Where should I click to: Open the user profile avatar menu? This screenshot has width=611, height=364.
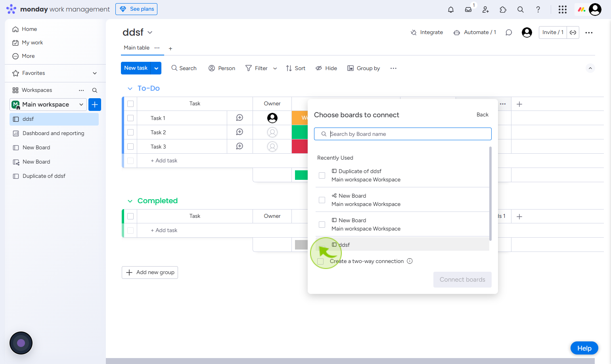click(595, 9)
